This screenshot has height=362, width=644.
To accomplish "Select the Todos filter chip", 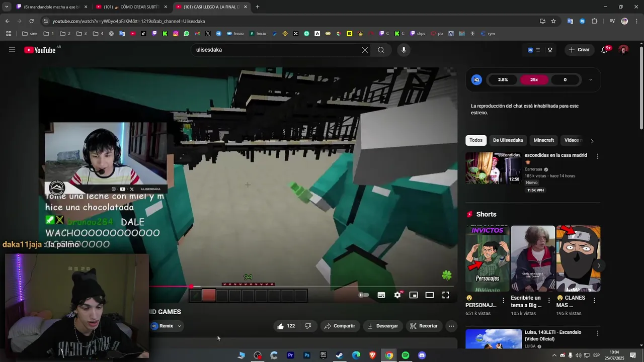I will 476,140.
